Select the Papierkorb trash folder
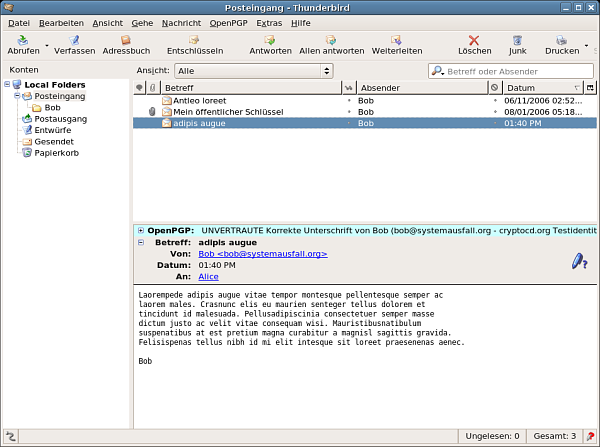Image resolution: width=600 pixels, height=447 pixels. tap(56, 153)
